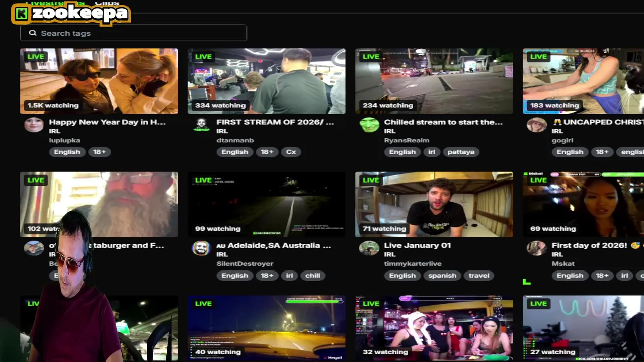This screenshot has height=362, width=644.
Task: Click luplupka's channel avatar
Action: pyautogui.click(x=34, y=124)
